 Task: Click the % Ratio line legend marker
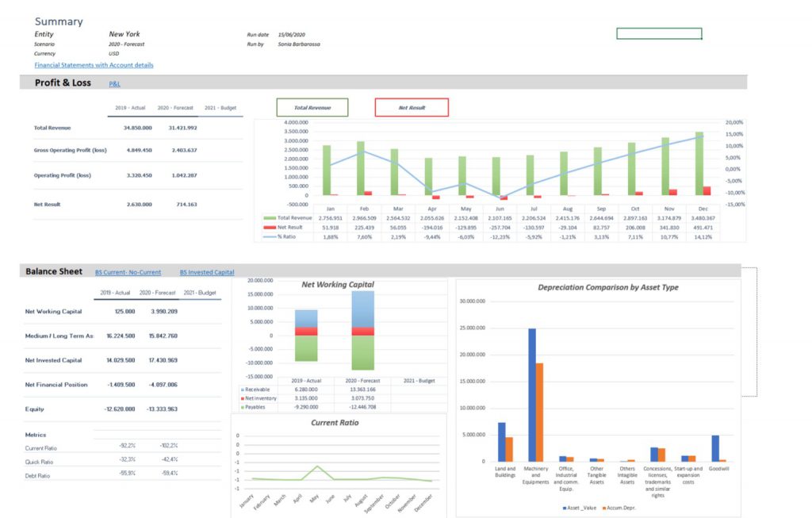[270, 237]
